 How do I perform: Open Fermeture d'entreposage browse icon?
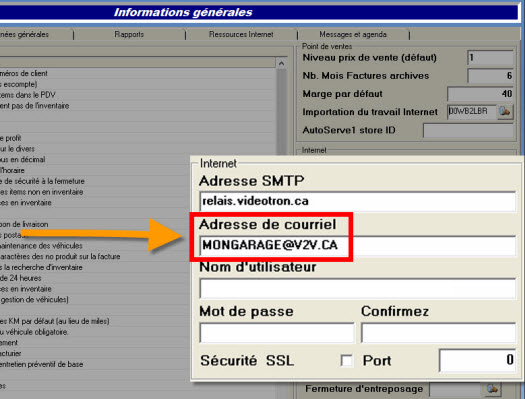point(493,389)
